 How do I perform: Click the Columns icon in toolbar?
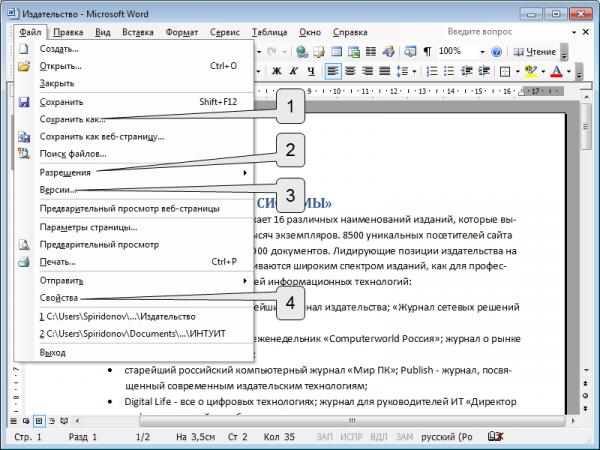370,52
